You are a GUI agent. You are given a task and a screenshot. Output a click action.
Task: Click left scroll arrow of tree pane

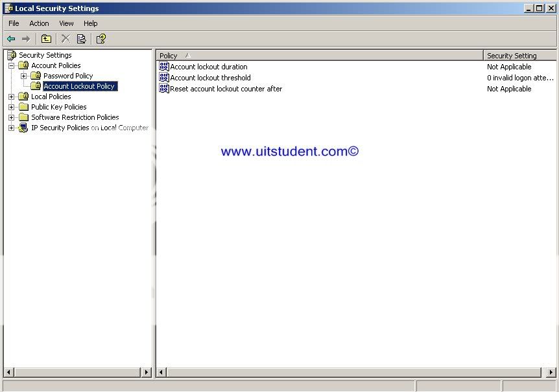pyautogui.click(x=8, y=373)
